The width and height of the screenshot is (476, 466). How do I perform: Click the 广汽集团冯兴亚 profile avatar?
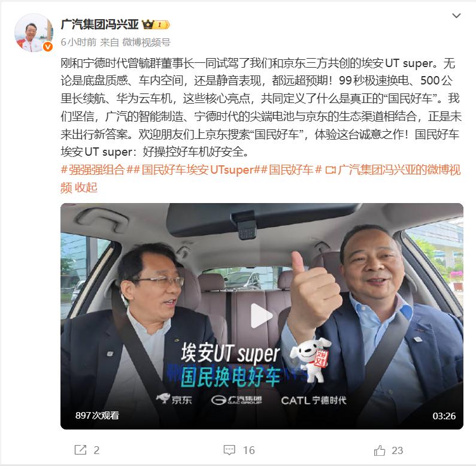tap(34, 33)
